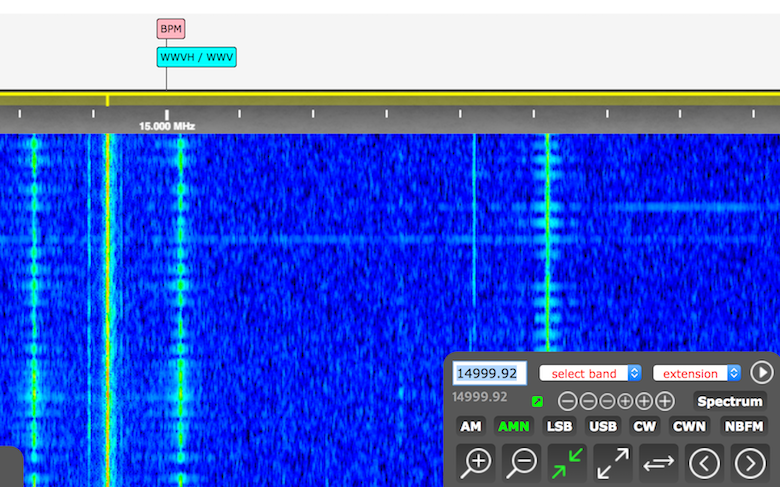Switch to LSB mode
The width and height of the screenshot is (780, 487).
tap(560, 426)
